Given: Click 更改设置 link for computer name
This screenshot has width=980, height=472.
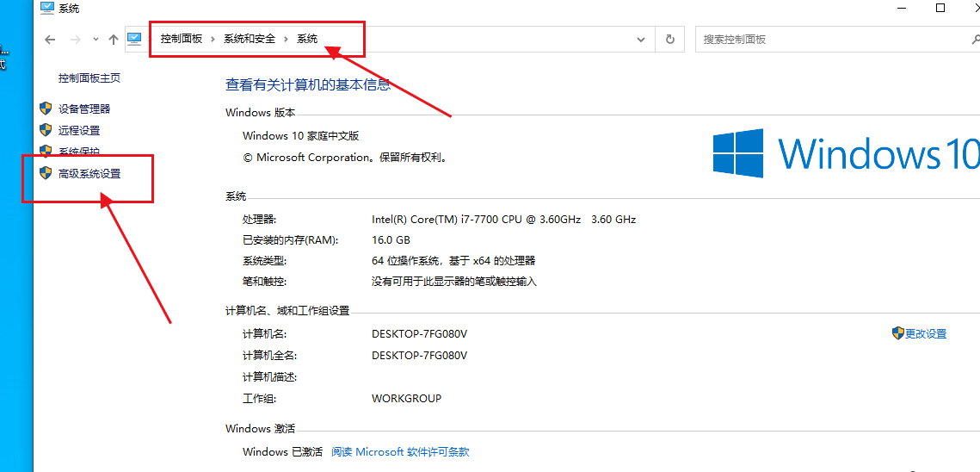Looking at the screenshot, I should point(927,333).
